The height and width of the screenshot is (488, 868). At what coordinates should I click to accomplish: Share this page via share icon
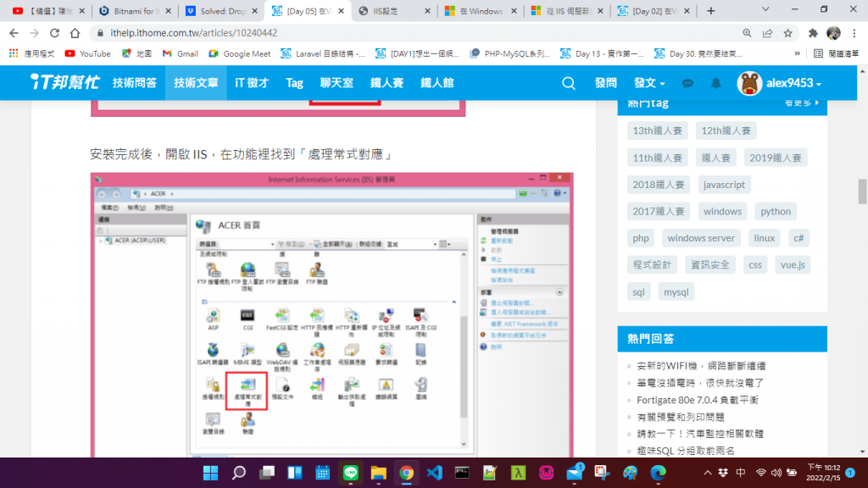click(x=767, y=33)
